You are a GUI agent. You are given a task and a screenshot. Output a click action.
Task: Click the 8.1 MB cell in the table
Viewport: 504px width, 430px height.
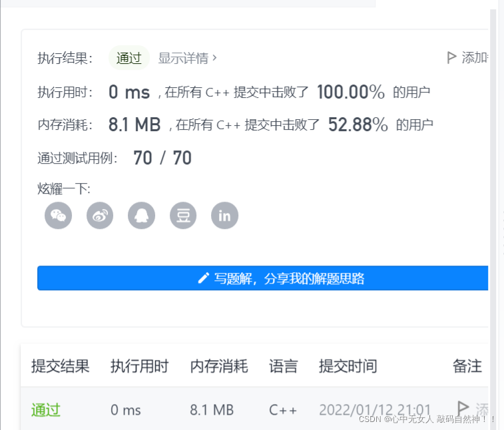point(212,410)
